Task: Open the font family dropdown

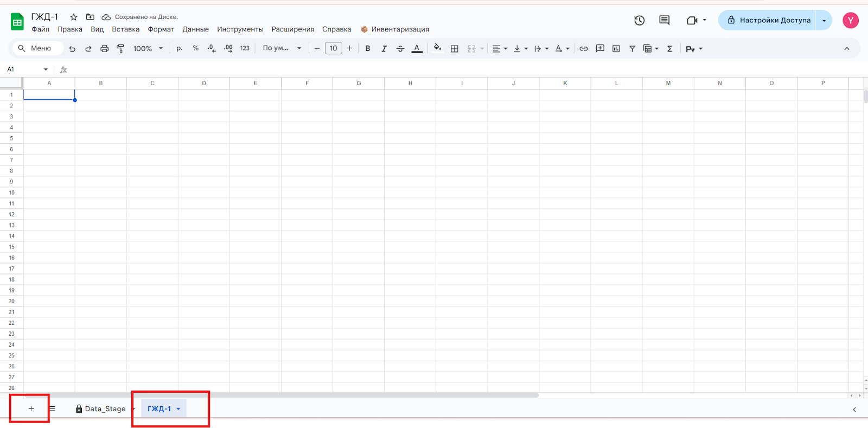Action: (x=282, y=48)
